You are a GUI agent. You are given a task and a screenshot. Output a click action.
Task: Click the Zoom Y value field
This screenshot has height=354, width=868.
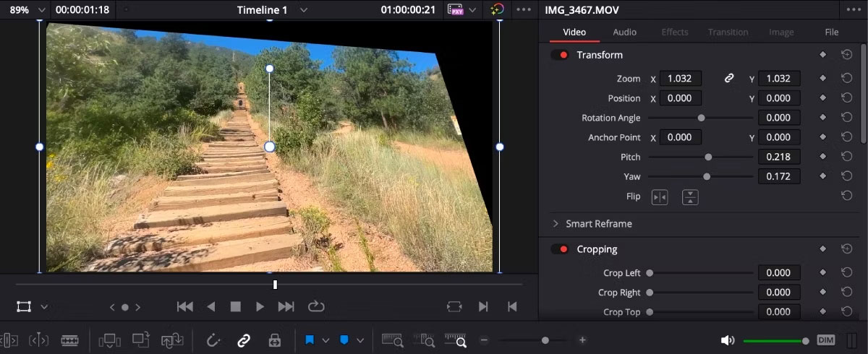pos(778,79)
